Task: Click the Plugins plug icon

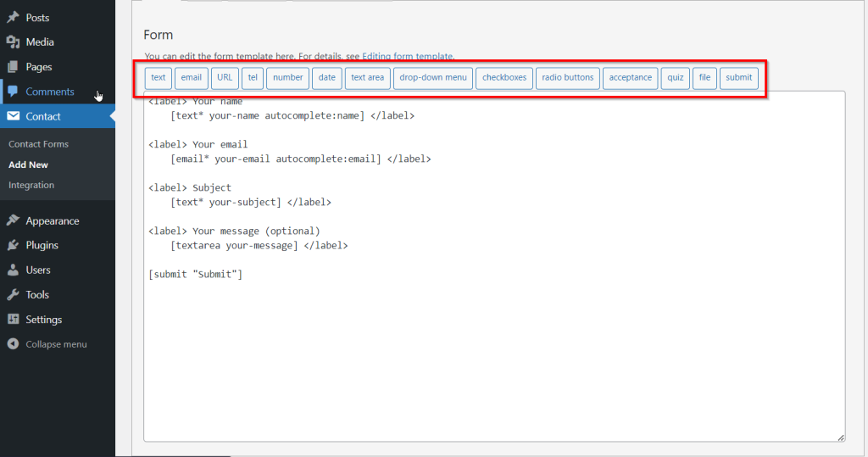Action: coord(13,246)
